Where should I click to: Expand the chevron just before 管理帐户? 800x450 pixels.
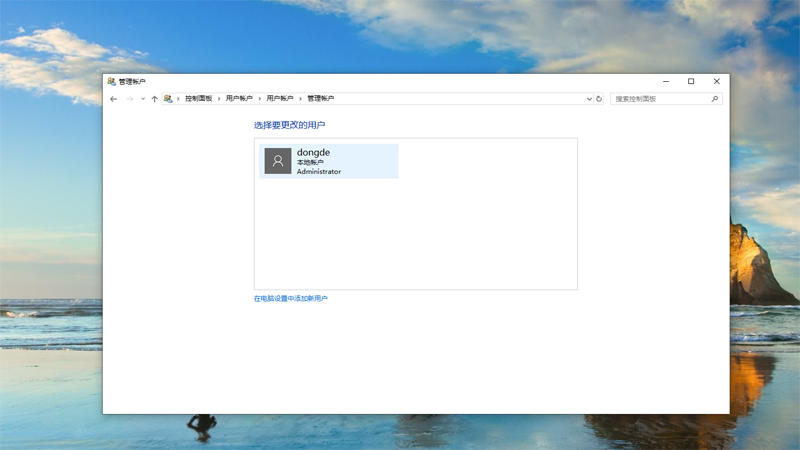tap(300, 99)
